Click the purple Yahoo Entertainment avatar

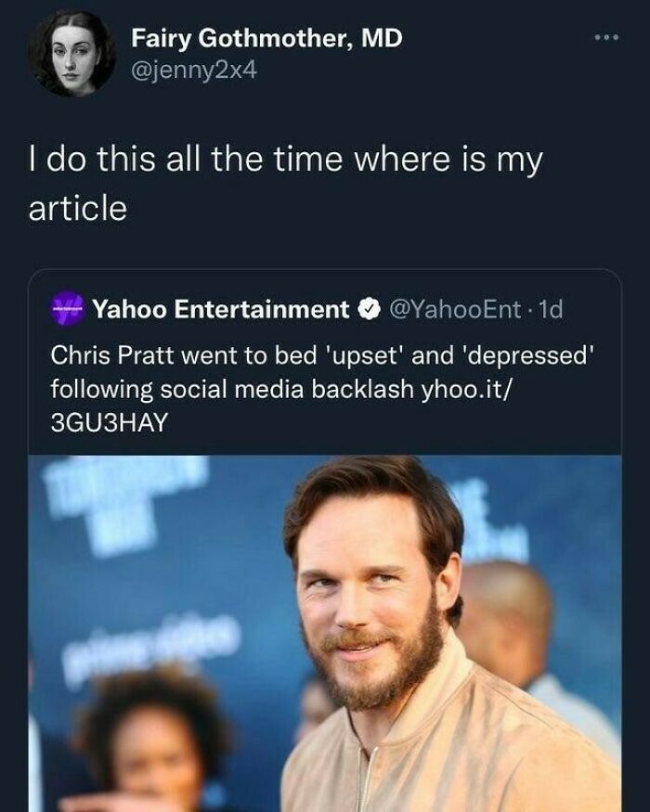pos(68,309)
